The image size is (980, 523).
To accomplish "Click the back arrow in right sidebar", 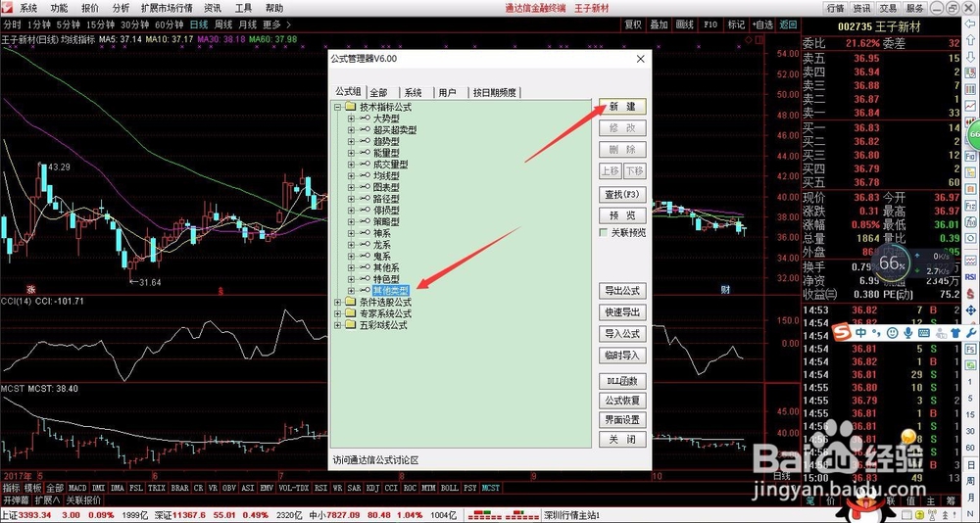I will pyautogui.click(x=970, y=24).
